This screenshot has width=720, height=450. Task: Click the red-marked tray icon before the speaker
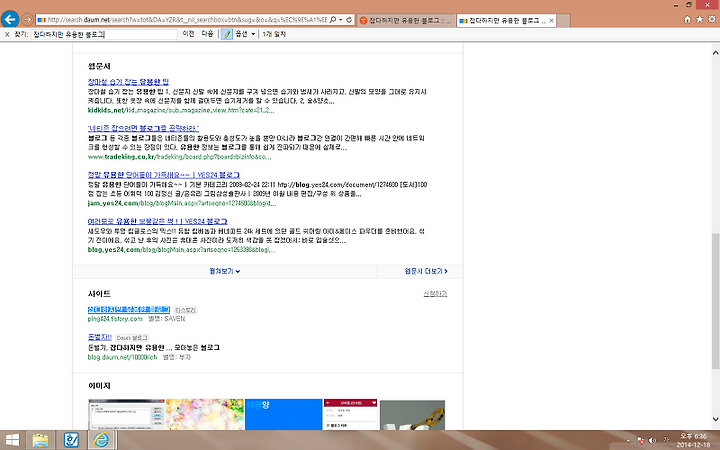coord(641,440)
